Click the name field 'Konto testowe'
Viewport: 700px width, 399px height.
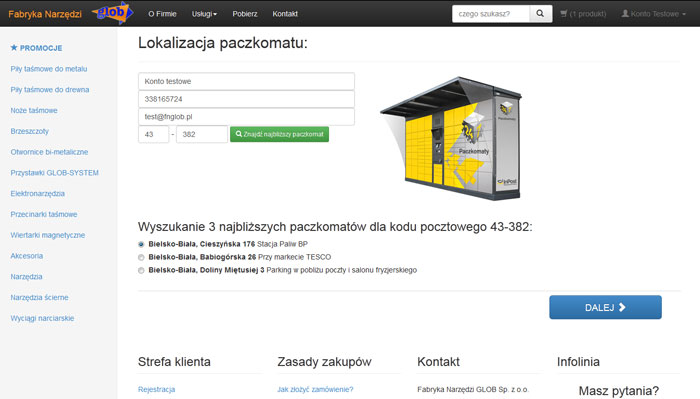(x=246, y=81)
